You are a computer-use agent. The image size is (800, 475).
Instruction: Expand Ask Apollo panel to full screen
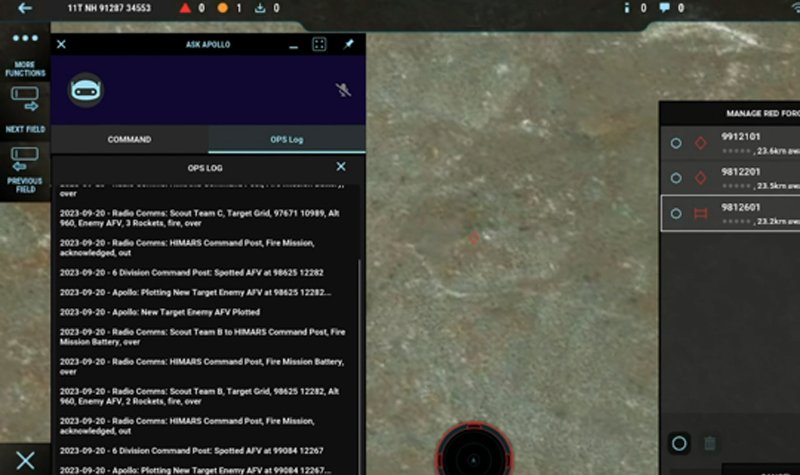(x=319, y=44)
